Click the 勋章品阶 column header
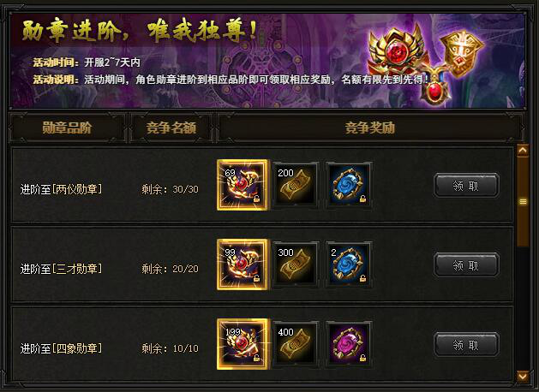Image resolution: width=539 pixels, height=392 pixels. pos(67,128)
